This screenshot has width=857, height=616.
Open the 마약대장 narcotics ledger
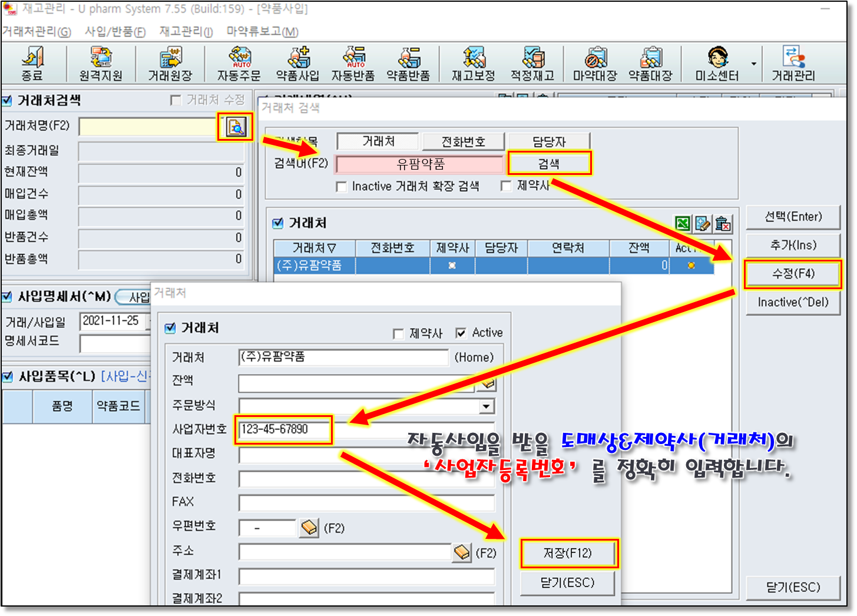point(595,63)
